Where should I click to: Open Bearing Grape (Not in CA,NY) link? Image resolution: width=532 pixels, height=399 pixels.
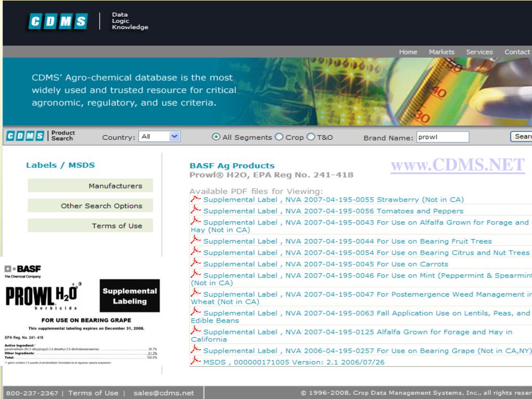click(x=367, y=351)
